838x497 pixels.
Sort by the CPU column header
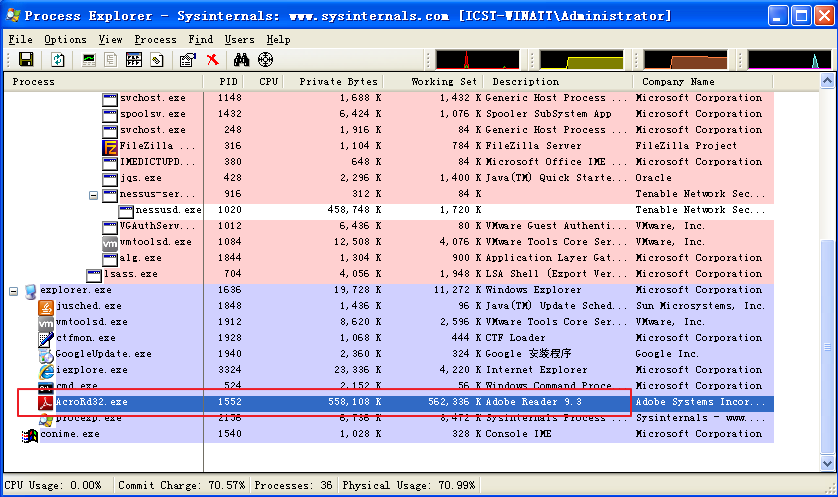(x=263, y=82)
